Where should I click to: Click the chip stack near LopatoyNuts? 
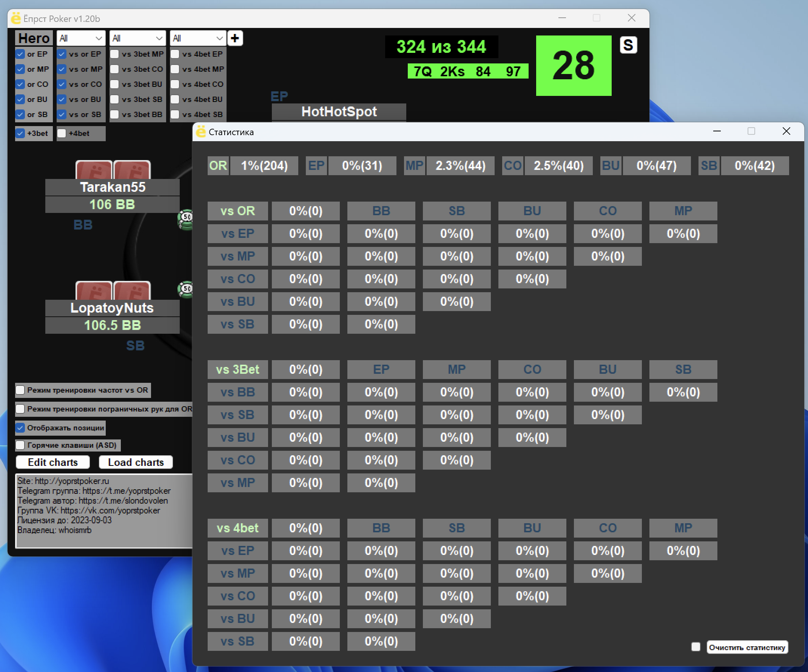coord(186,290)
